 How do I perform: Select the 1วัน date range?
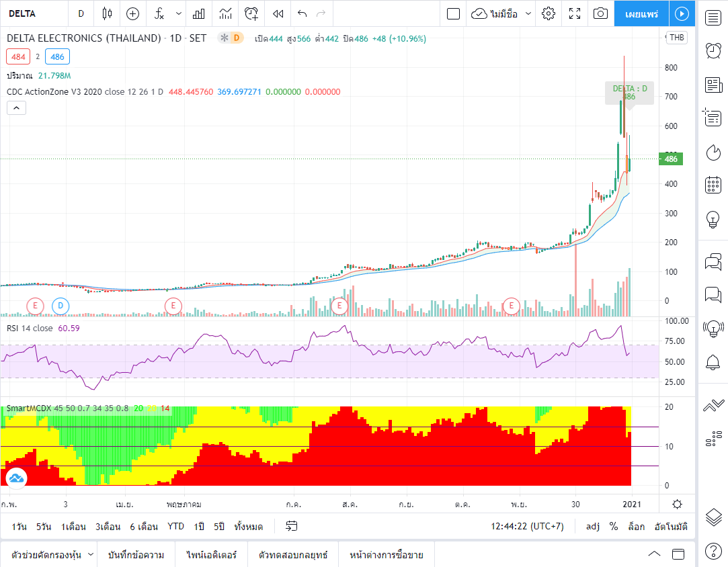coord(19,527)
